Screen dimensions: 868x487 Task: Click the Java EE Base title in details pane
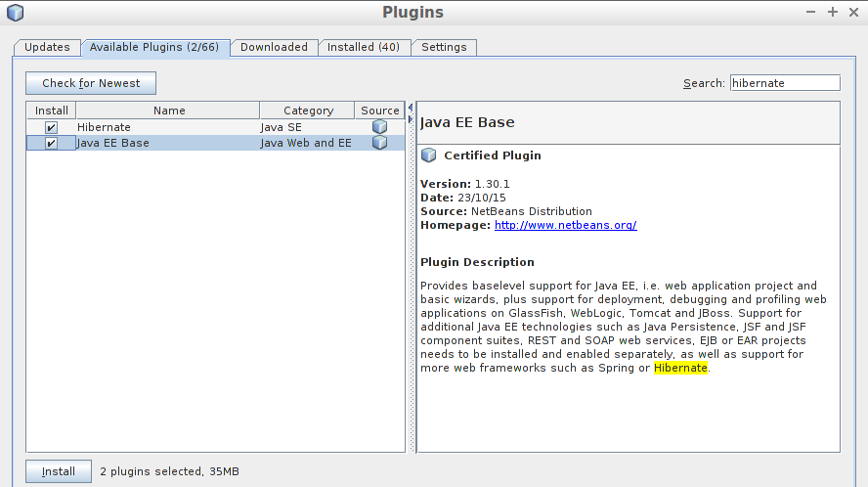pos(467,122)
